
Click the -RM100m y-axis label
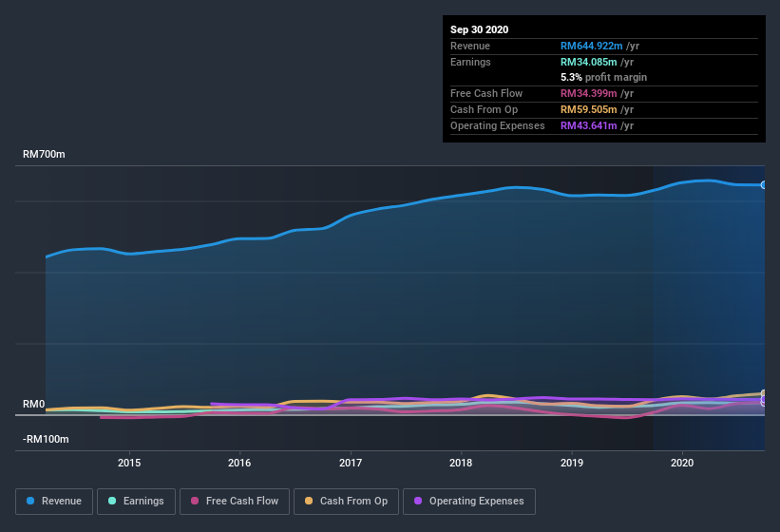coord(47,440)
